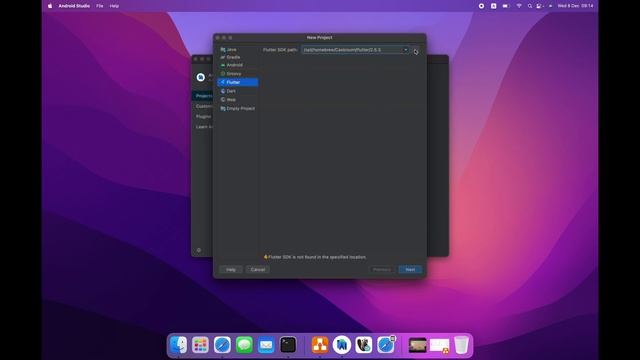The image size is (640, 360).
Task: Click the Empty Project folder icon
Action: coord(223,109)
